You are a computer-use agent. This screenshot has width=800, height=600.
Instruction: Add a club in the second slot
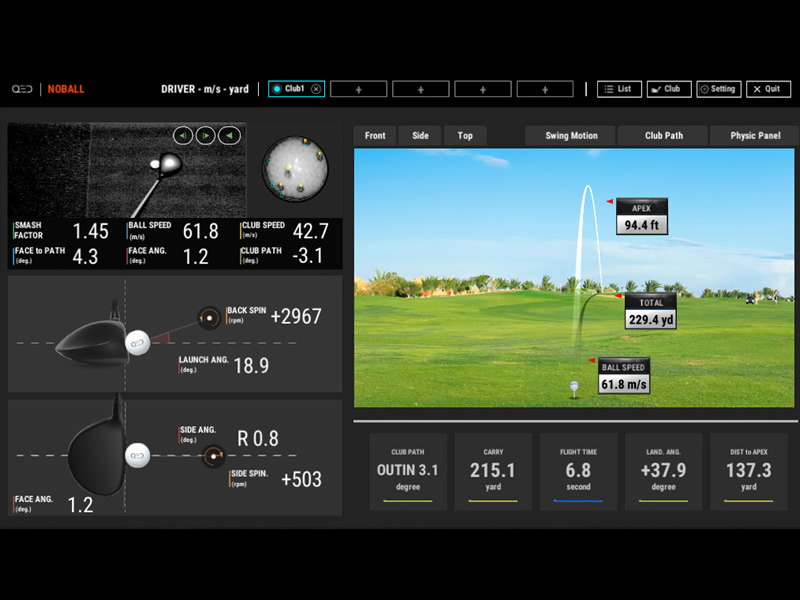[358, 89]
